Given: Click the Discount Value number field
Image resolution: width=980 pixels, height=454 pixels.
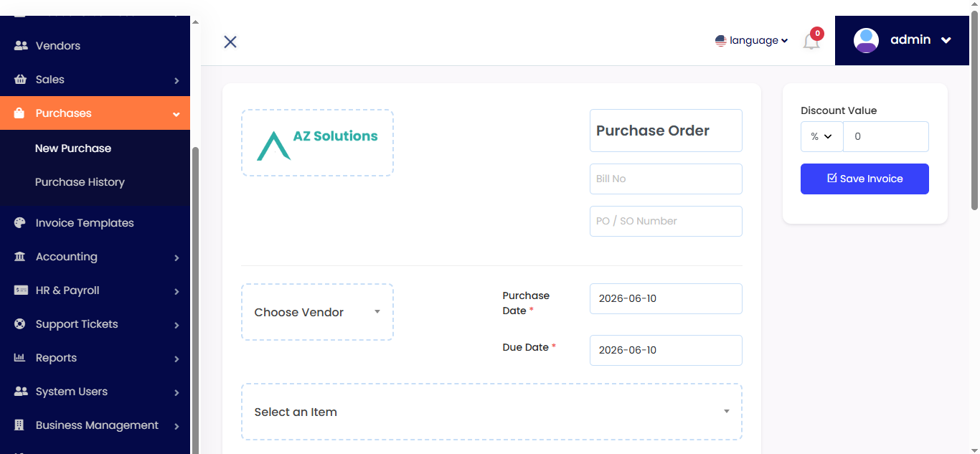Looking at the screenshot, I should coord(886,136).
